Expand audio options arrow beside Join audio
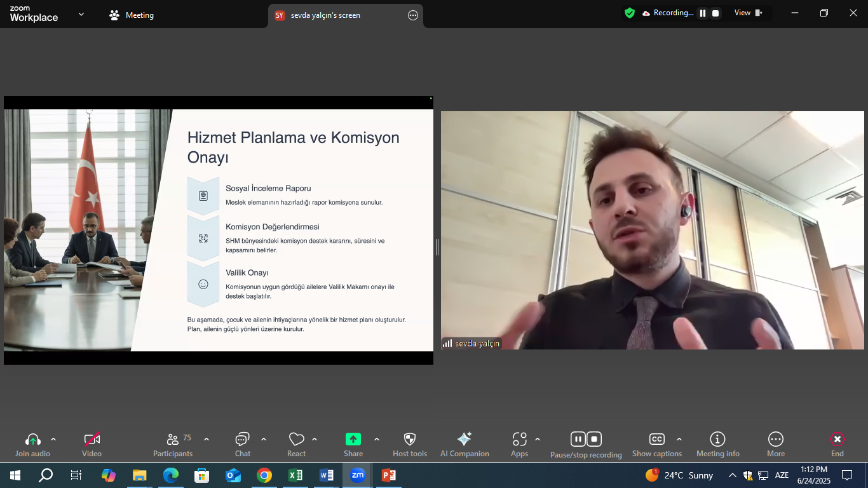The width and height of the screenshot is (868, 488). coord(53,439)
